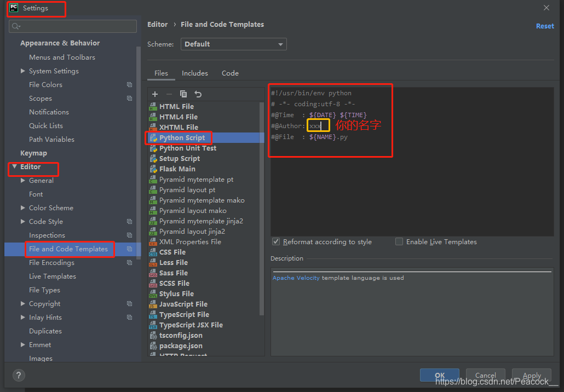Click the TypeScript File icon
564x392 pixels.
pos(153,315)
